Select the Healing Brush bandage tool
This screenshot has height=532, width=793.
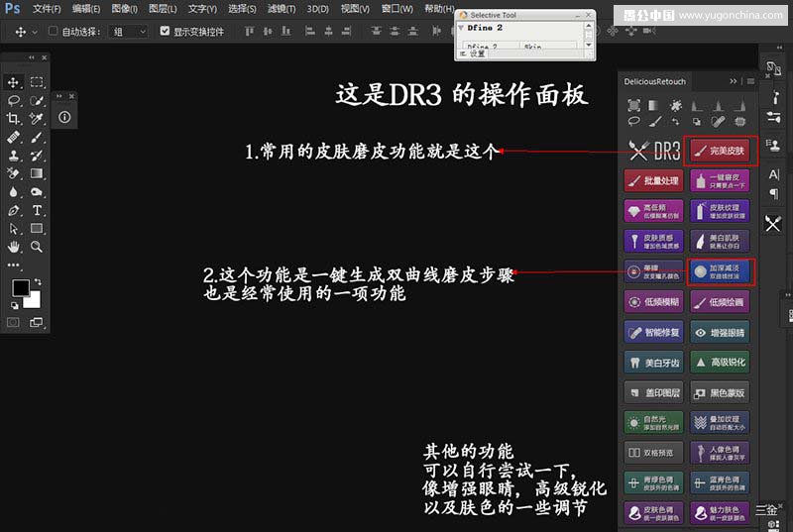pyautogui.click(x=14, y=137)
